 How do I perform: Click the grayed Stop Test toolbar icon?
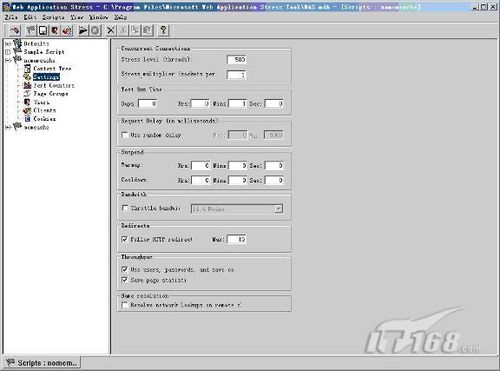click(95, 31)
